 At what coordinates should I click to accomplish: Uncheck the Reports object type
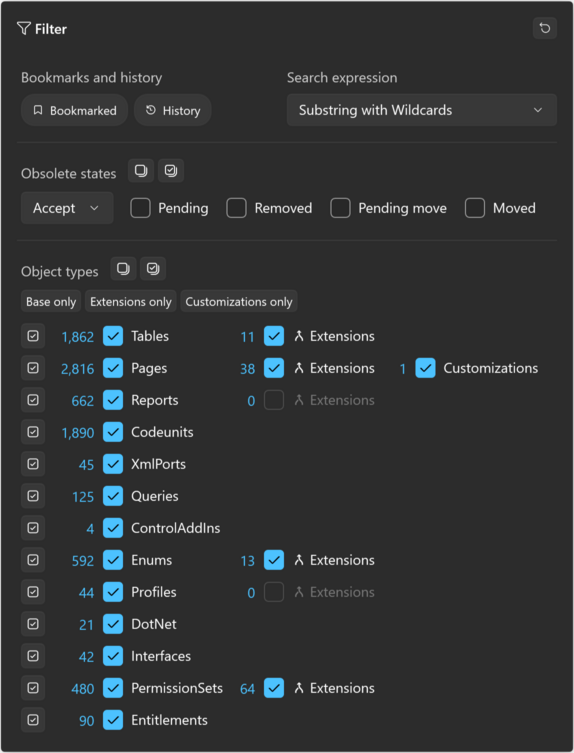pyautogui.click(x=113, y=400)
